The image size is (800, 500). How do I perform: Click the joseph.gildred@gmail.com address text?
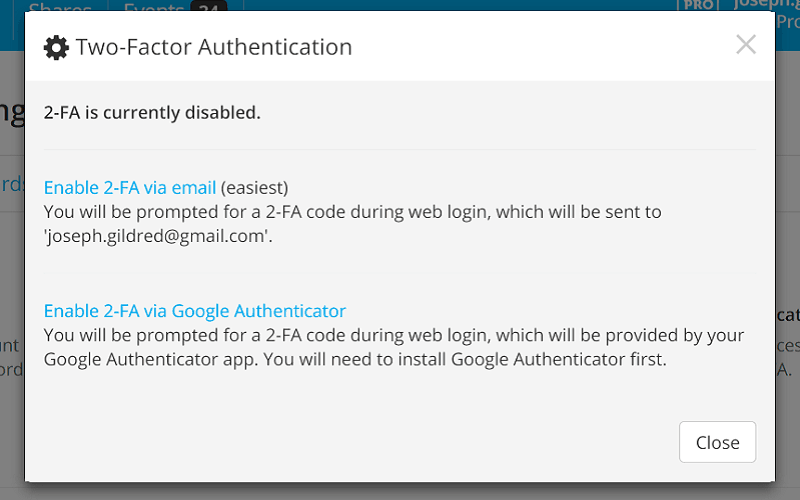coord(156,236)
